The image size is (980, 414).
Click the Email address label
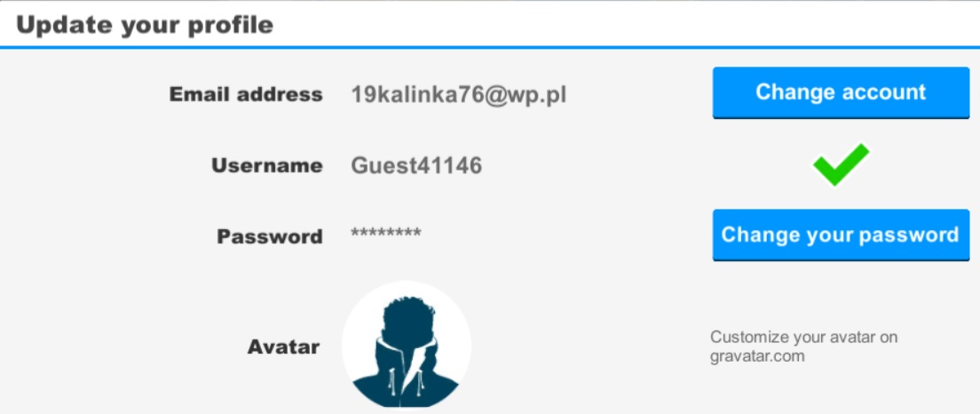click(x=246, y=94)
